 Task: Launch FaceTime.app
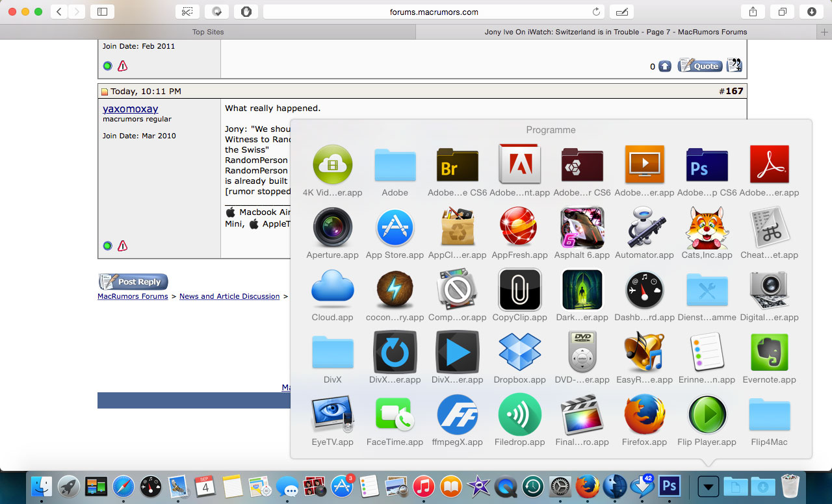[x=395, y=414]
